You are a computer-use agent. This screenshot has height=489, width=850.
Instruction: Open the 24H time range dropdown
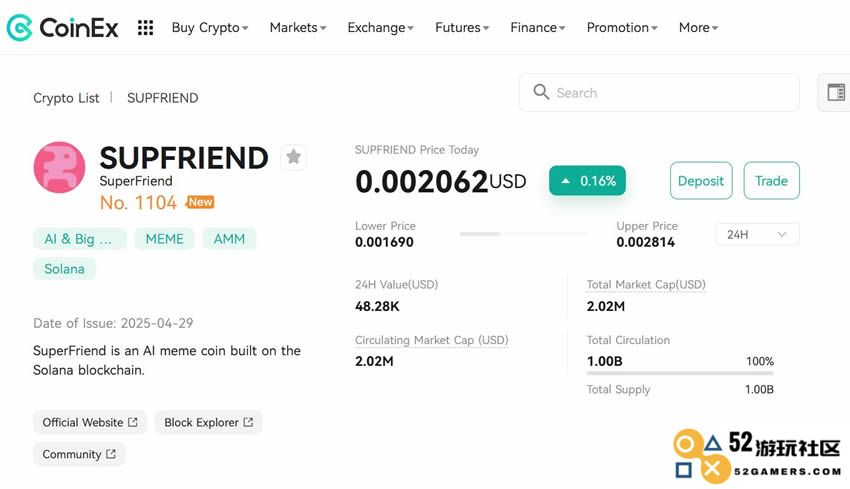(757, 235)
